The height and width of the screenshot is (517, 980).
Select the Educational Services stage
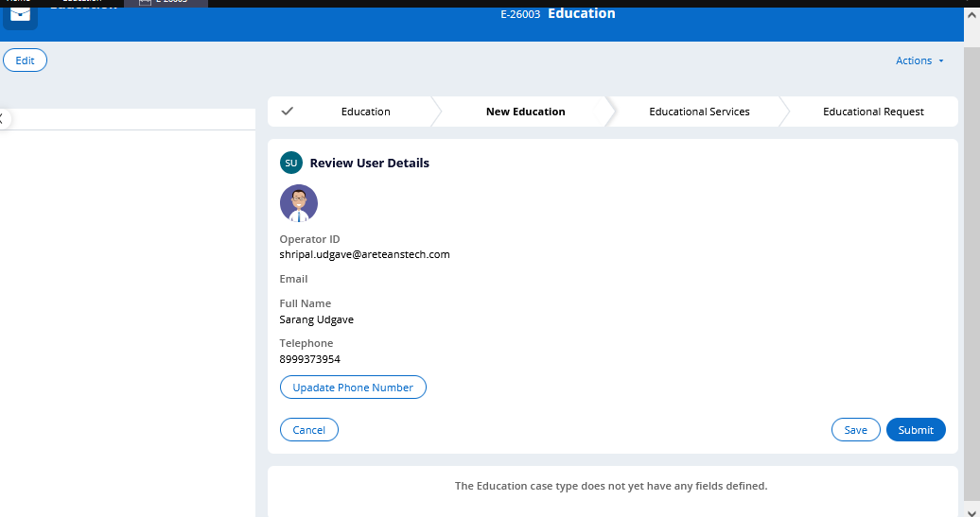[x=699, y=112]
